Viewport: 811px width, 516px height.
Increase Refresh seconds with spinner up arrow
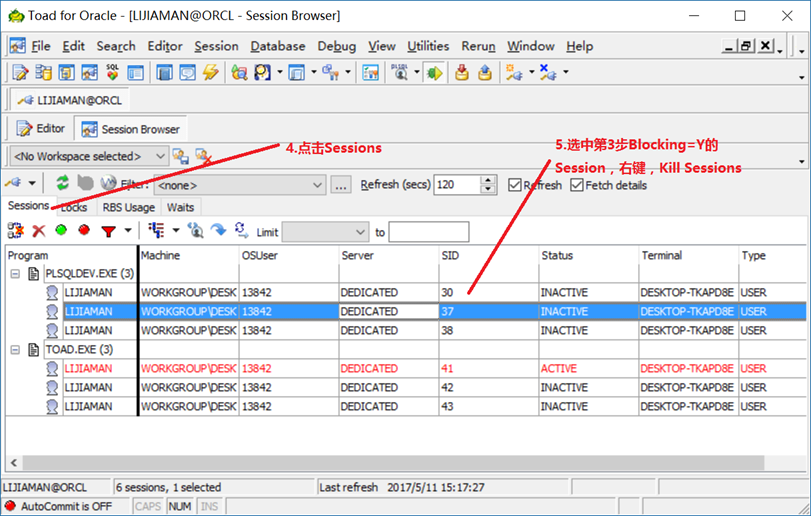click(x=488, y=180)
